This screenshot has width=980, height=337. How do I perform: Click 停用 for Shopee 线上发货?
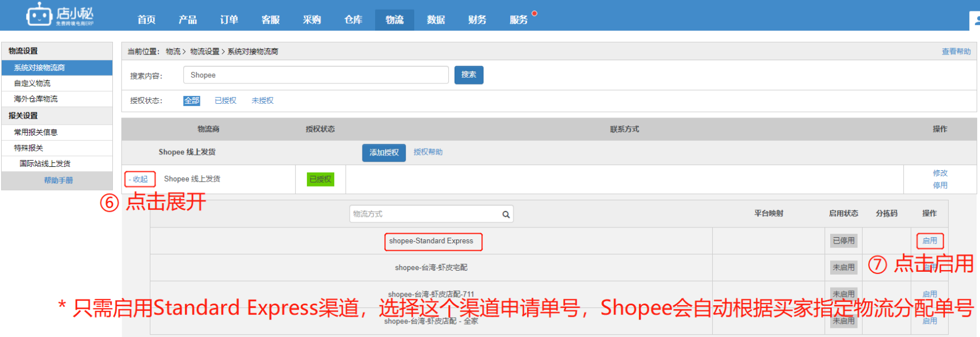tap(940, 186)
